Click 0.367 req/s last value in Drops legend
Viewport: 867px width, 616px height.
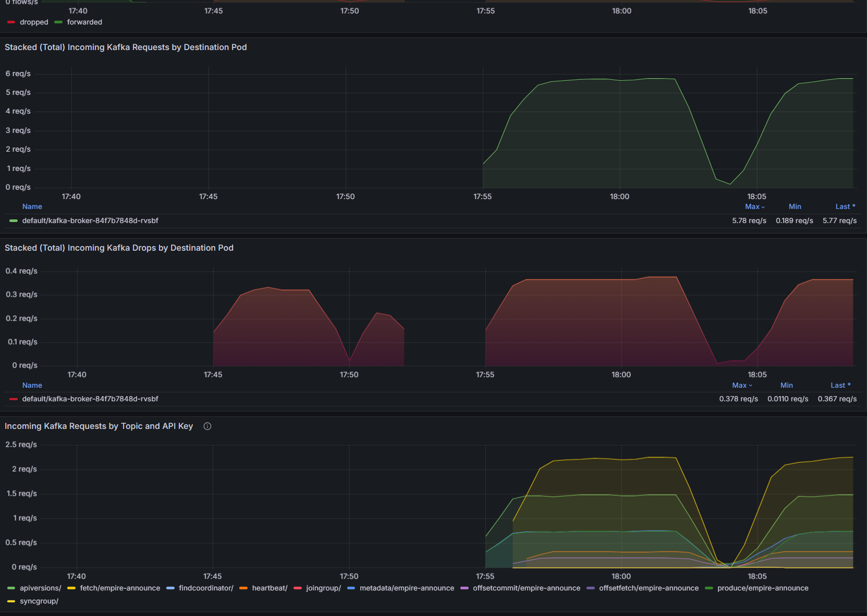coord(837,399)
